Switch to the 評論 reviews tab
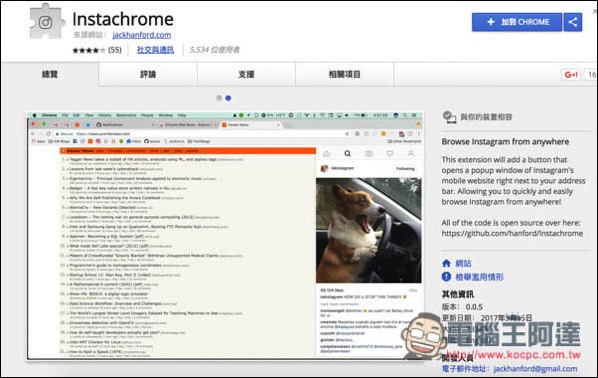This screenshot has height=378, width=598. coord(148,74)
